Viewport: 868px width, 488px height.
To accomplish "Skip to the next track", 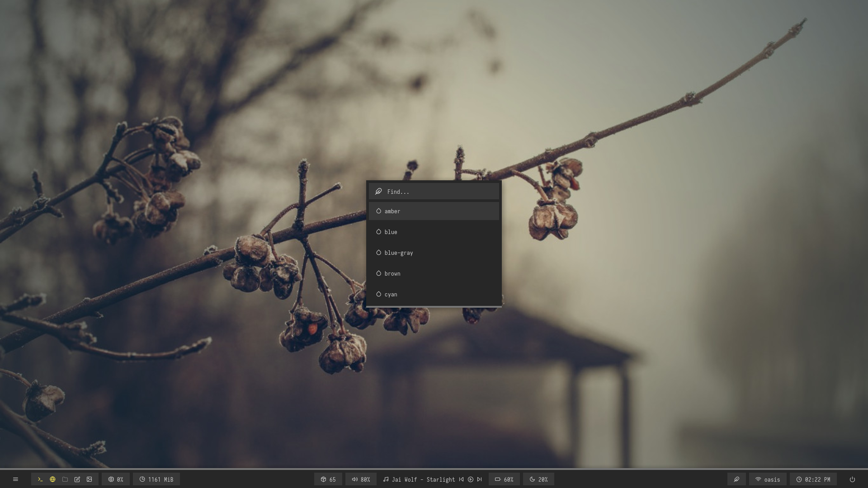I will pos(480,479).
